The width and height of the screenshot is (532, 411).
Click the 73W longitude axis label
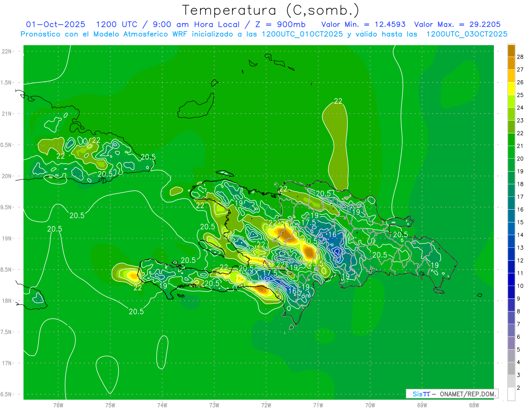(214, 405)
